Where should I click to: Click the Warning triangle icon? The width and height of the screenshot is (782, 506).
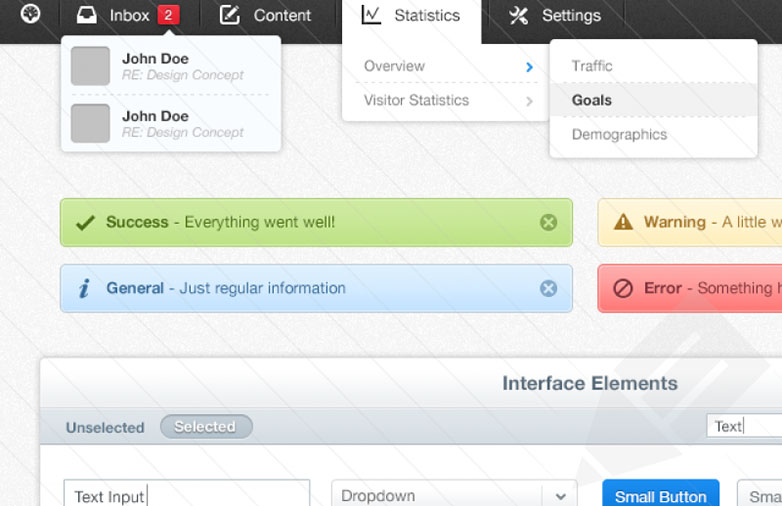point(623,222)
